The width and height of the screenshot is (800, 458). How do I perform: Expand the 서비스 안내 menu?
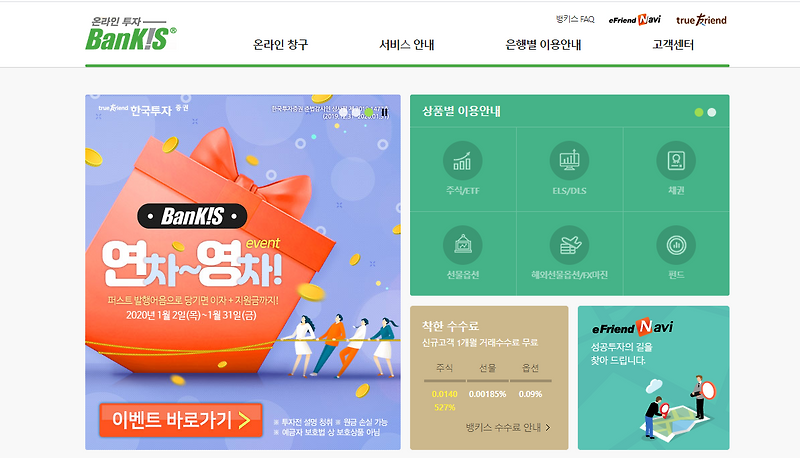coord(407,45)
